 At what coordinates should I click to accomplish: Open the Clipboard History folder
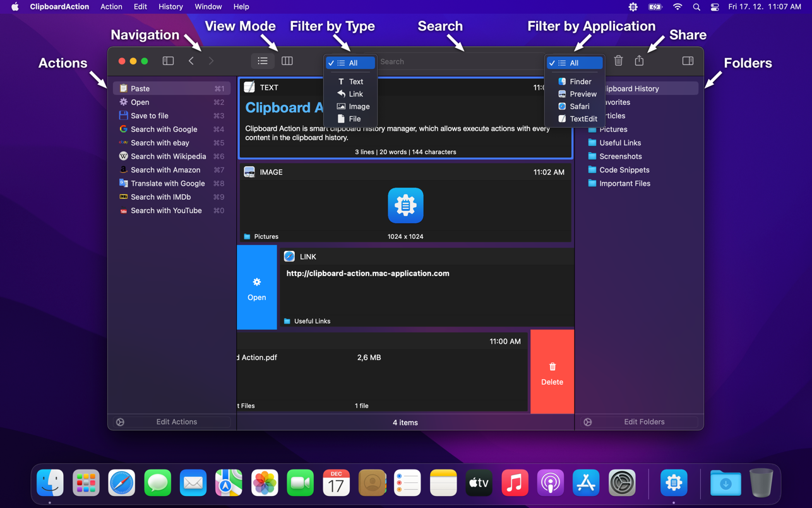click(x=640, y=88)
